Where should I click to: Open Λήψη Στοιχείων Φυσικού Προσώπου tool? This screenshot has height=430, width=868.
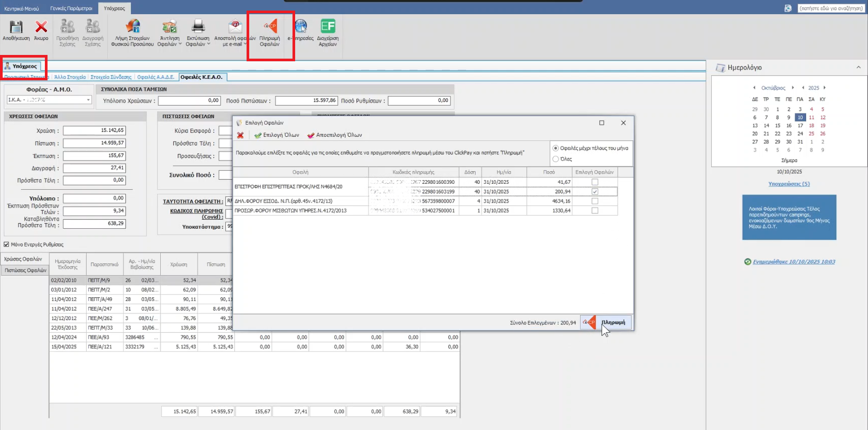tap(133, 28)
